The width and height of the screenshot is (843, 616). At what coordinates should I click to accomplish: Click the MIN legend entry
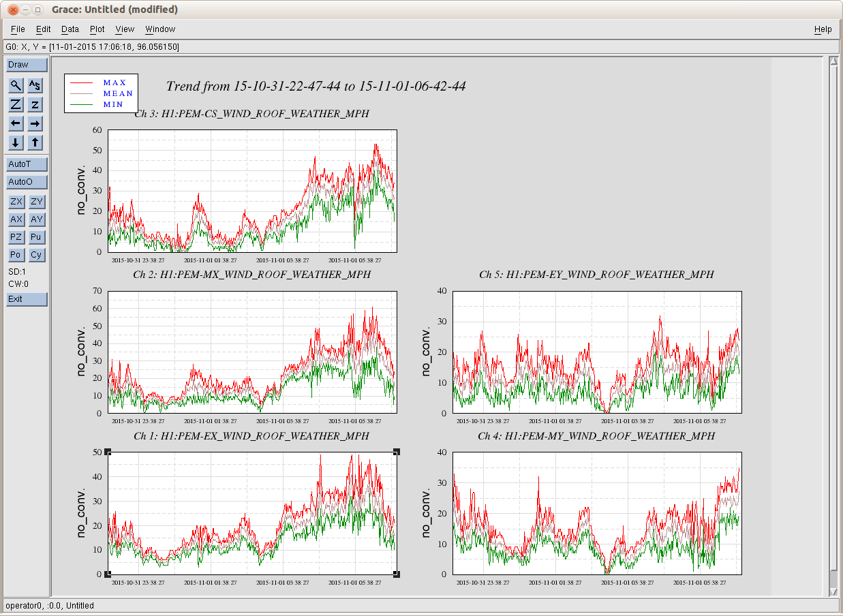[x=113, y=104]
